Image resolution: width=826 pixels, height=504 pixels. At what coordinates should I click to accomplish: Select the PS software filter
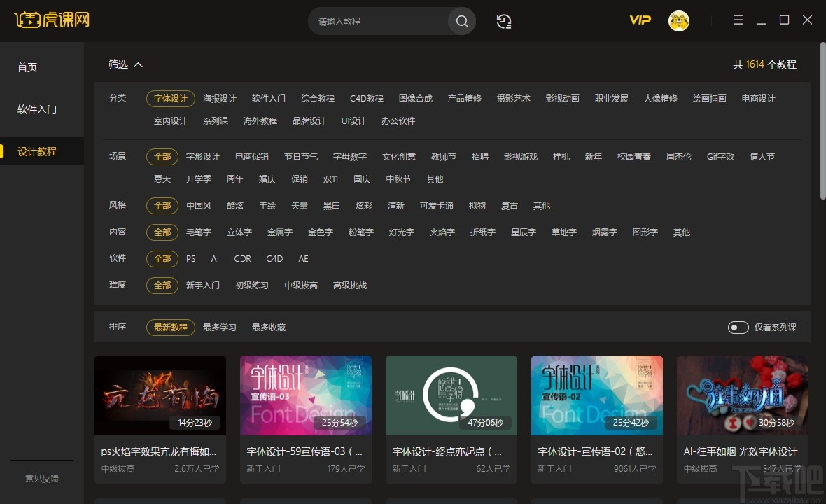[x=190, y=258]
